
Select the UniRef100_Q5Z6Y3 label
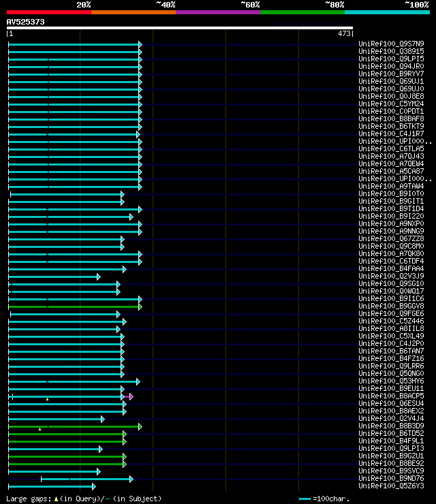pyautogui.click(x=391, y=486)
